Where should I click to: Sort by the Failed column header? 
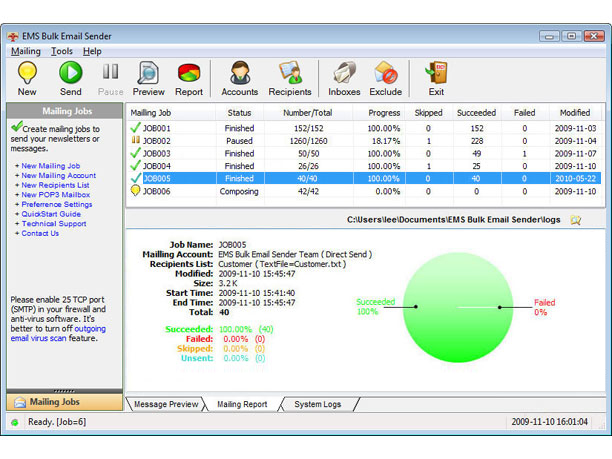[525, 113]
